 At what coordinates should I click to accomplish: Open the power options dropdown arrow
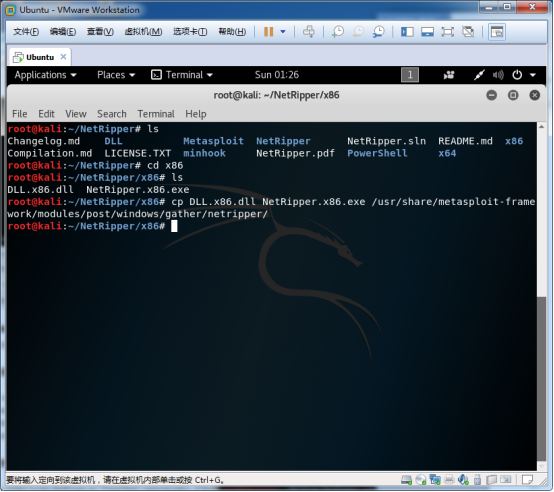click(x=283, y=32)
